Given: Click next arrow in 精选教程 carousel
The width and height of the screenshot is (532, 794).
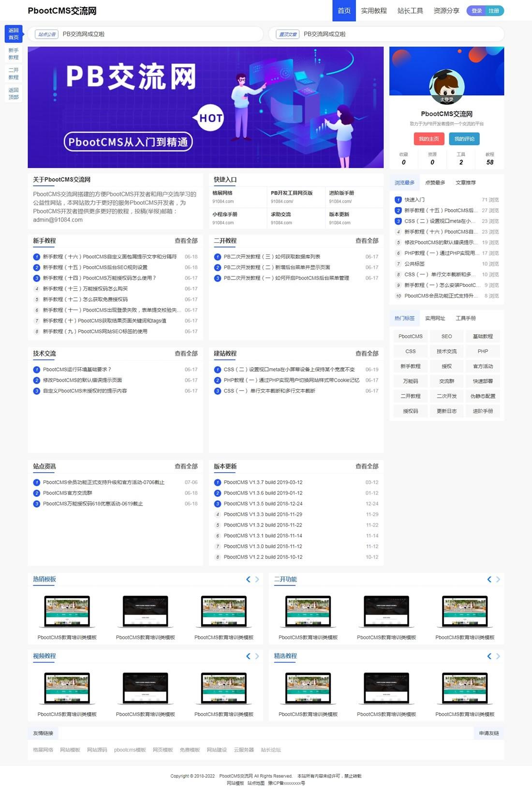Looking at the screenshot, I should 498,656.
